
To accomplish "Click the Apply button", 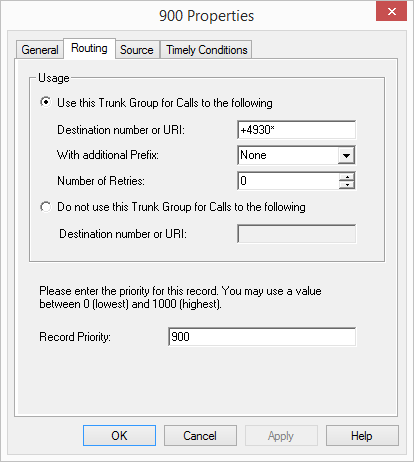I will click(x=281, y=435).
